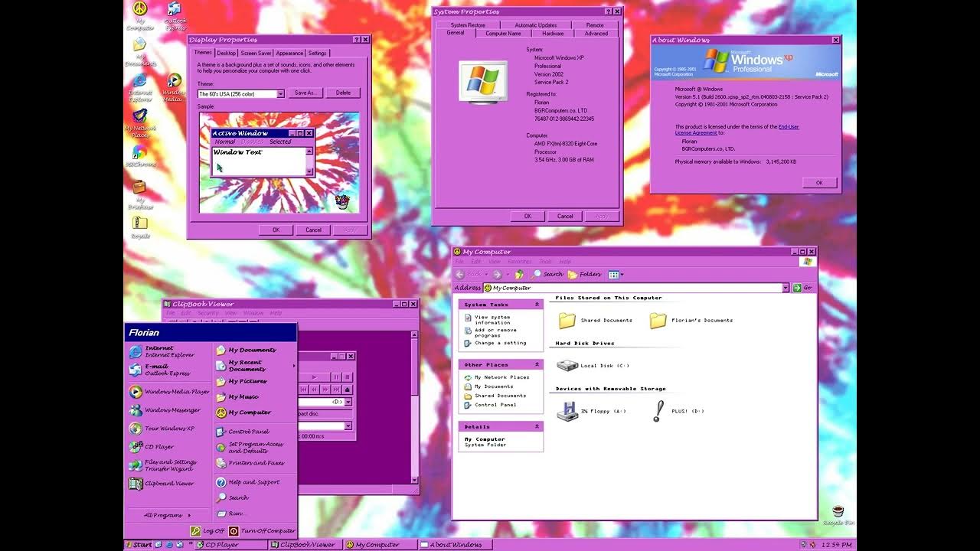Open My Network Places desktop icon
Viewport: 980px width, 551px height.
139,122
